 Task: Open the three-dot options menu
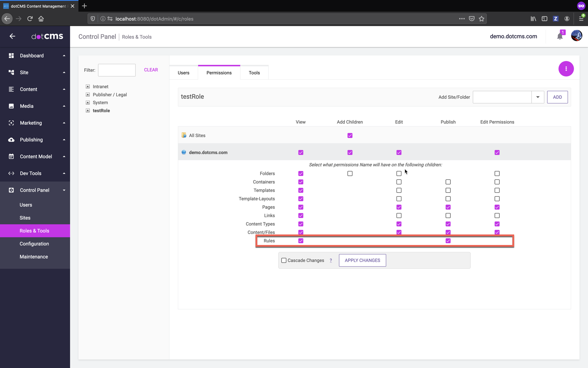pyautogui.click(x=566, y=69)
